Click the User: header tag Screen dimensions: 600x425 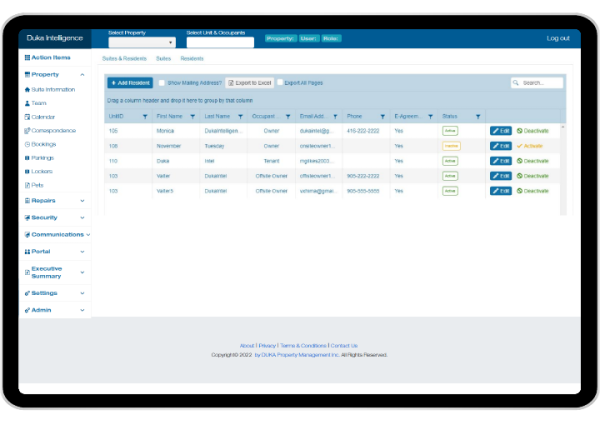(309, 38)
